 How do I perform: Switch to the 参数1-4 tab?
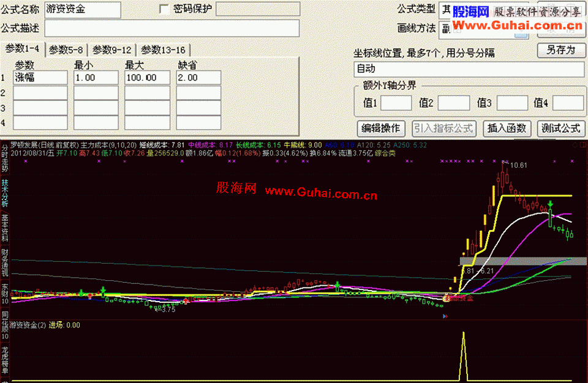[x=22, y=49]
